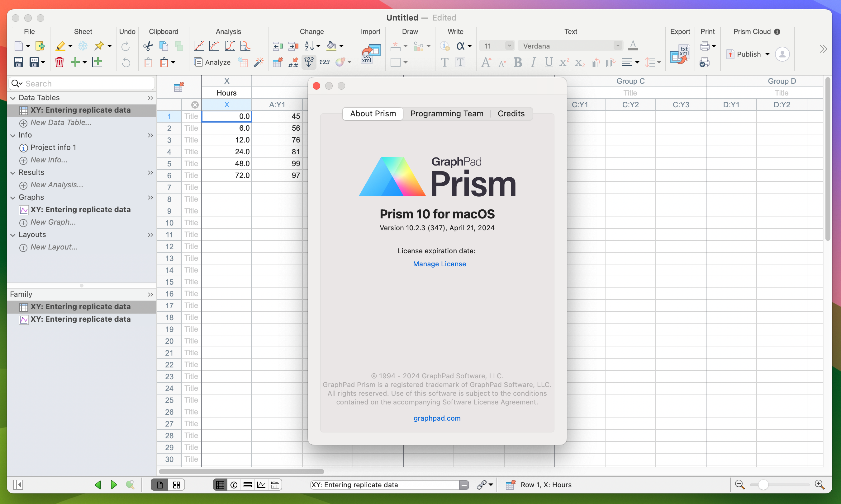Click the graphpad.com hyperlink

pos(437,418)
